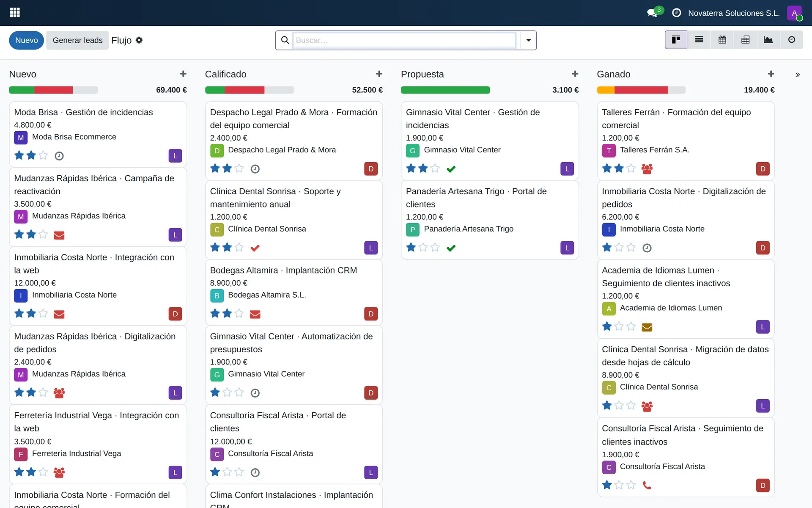Screen dimensions: 812x508
Task: Click the Propuesta column title
Action: [x=422, y=74]
